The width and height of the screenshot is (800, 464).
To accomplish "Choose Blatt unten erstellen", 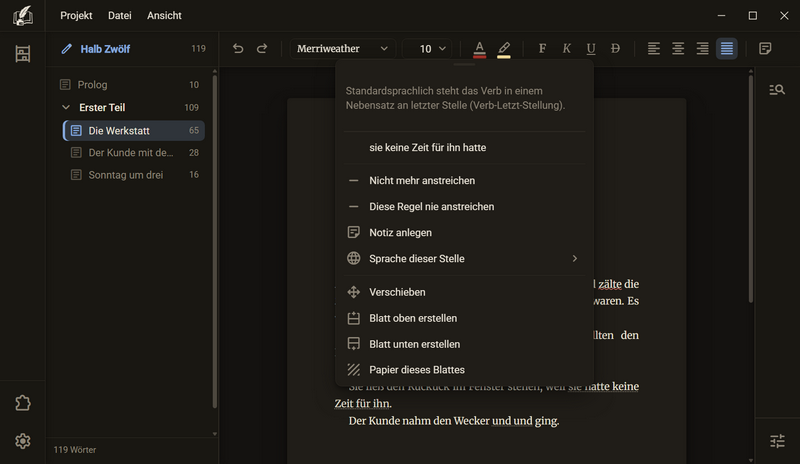I will point(464,345).
